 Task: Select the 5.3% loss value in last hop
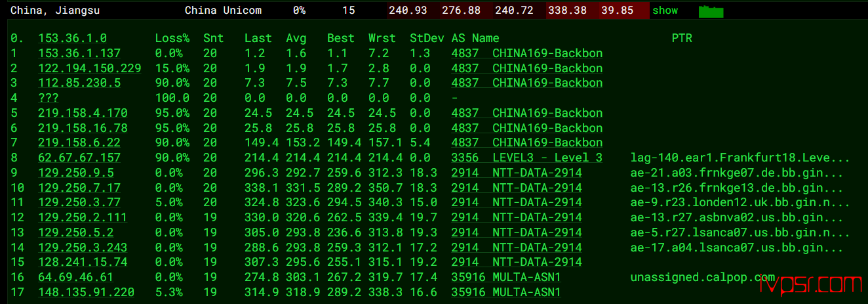tap(169, 292)
